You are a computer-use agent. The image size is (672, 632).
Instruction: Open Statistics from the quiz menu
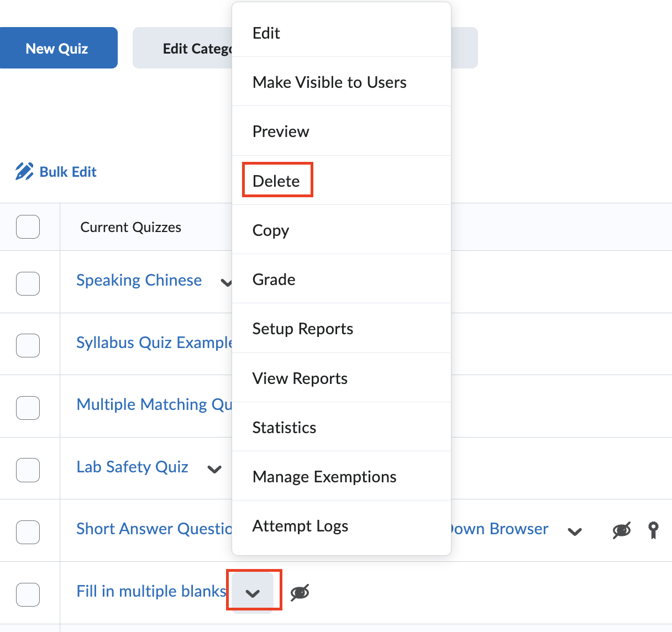point(284,428)
